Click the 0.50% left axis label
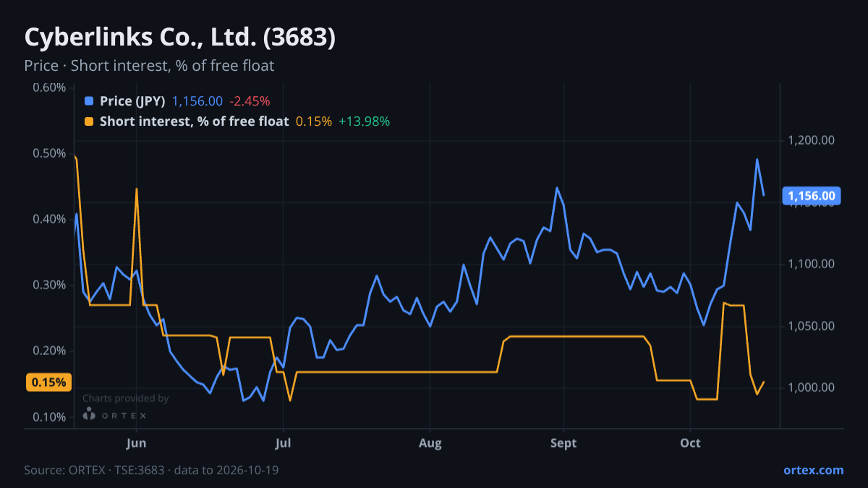The height and width of the screenshot is (488, 868). click(x=50, y=154)
